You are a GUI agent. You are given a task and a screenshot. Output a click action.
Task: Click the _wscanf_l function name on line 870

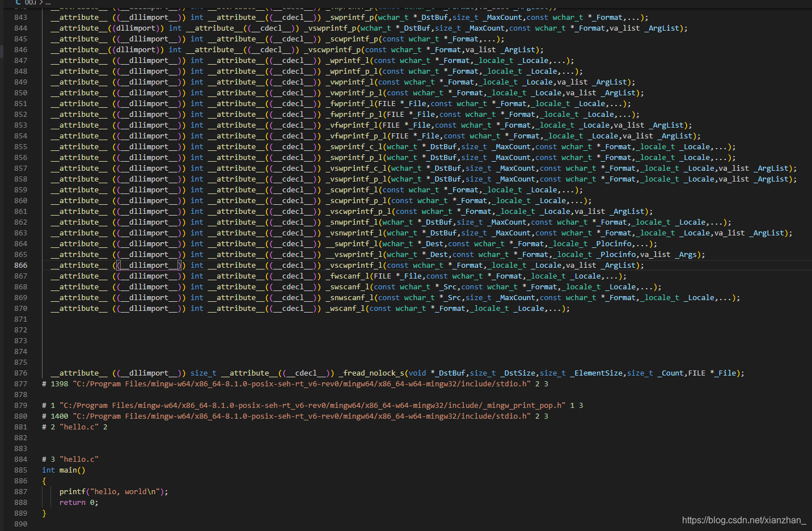(x=345, y=309)
